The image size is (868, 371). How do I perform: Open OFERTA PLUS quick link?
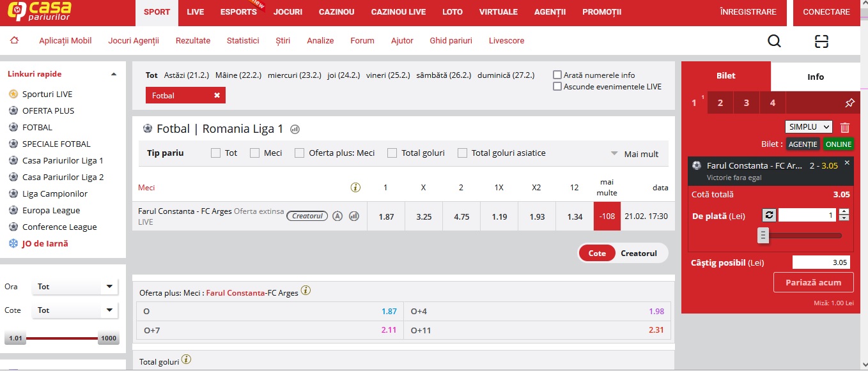pyautogui.click(x=48, y=110)
